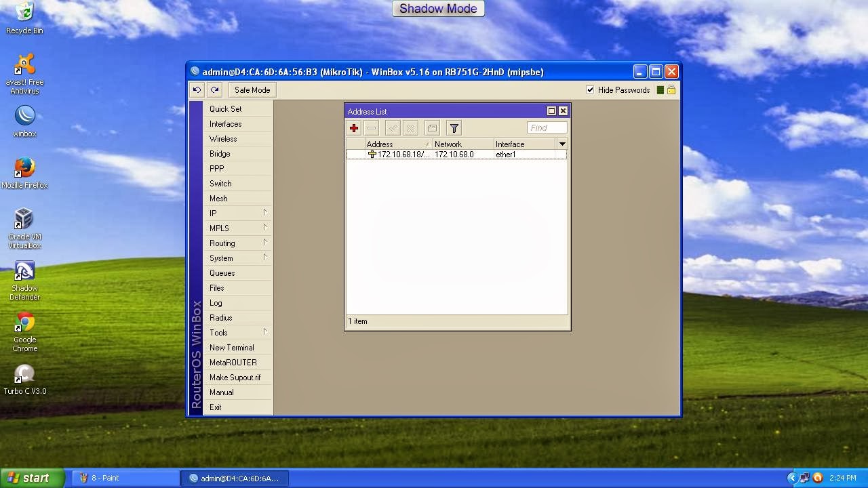The image size is (868, 488).
Task: Sort by Network column header
Action: [463, 144]
